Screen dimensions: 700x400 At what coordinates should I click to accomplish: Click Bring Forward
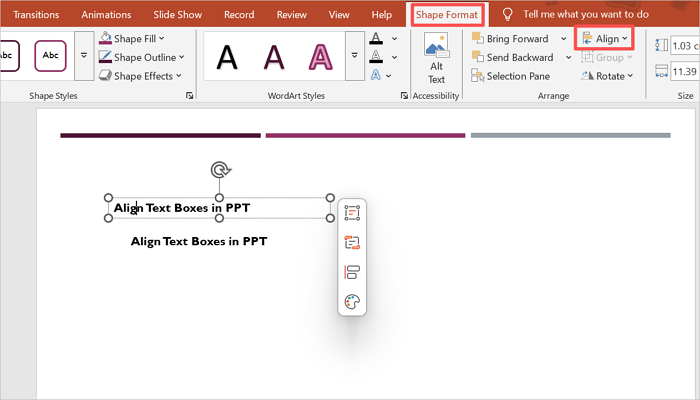[510, 39]
